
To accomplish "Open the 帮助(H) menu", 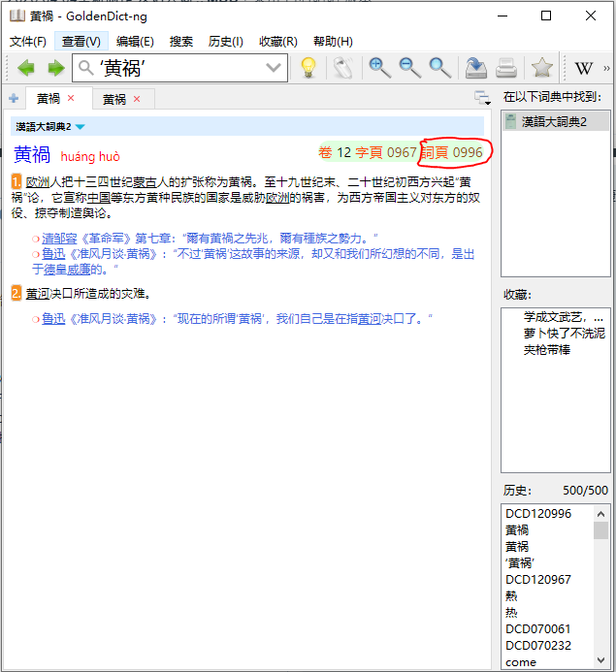I will point(333,42).
